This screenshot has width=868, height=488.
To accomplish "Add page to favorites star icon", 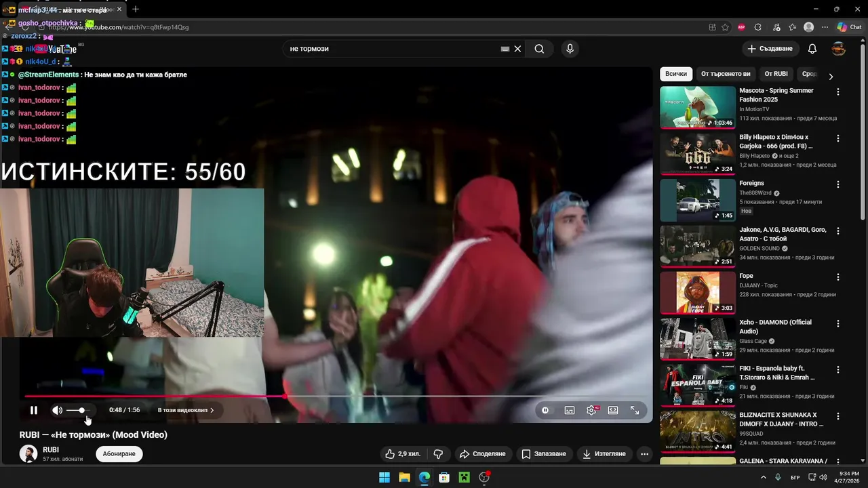I will 725,27.
